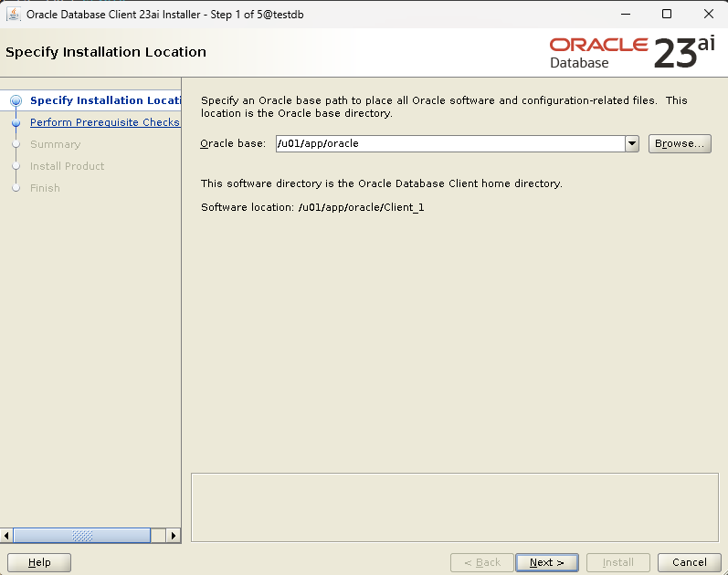
Task: Open the Oracle base path dropdown arrow
Action: point(632,144)
